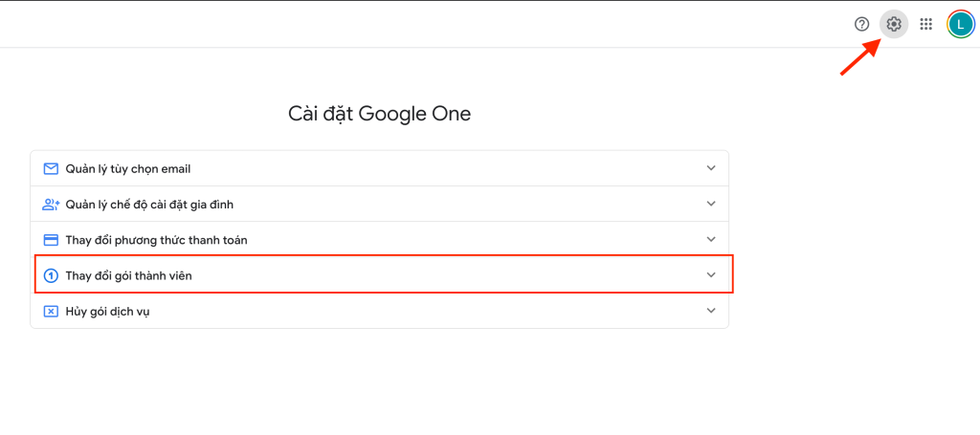The width and height of the screenshot is (980, 435).
Task: Open the Google apps grid
Action: pos(925,24)
